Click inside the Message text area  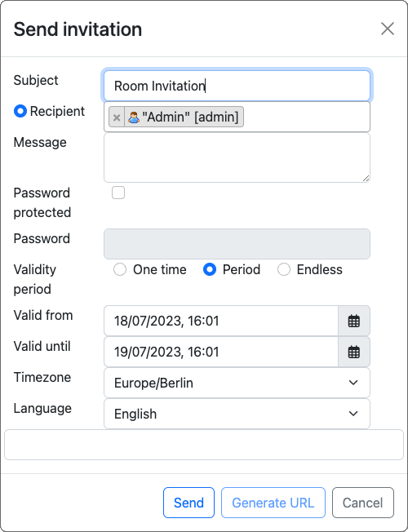(x=237, y=157)
